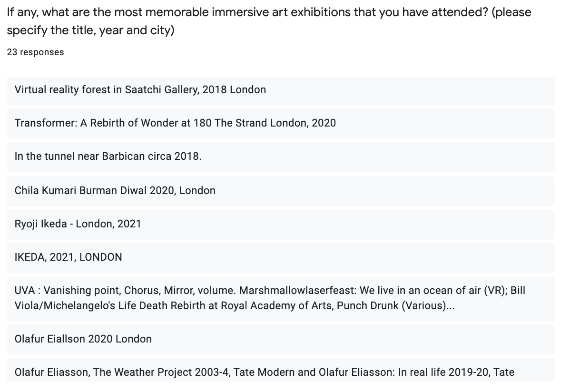Click "Punch Drunk (Various)..." text
Viewport: 570px width, 392px height.
coord(396,306)
